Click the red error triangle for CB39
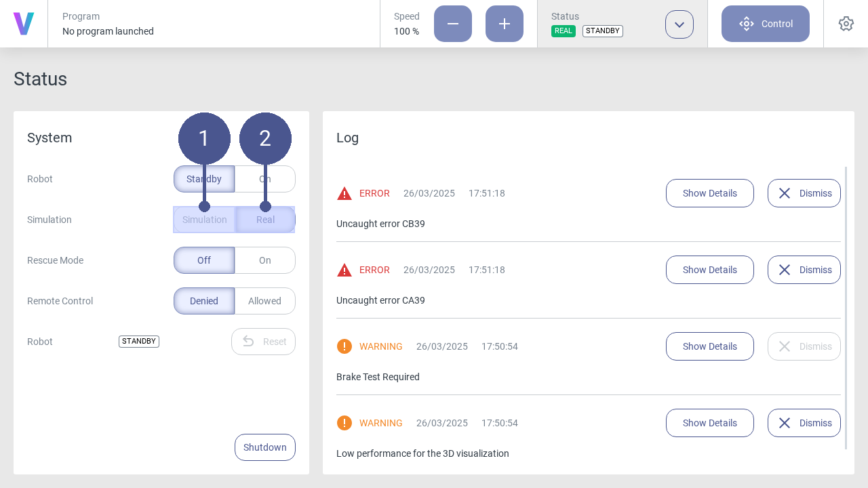 344,193
